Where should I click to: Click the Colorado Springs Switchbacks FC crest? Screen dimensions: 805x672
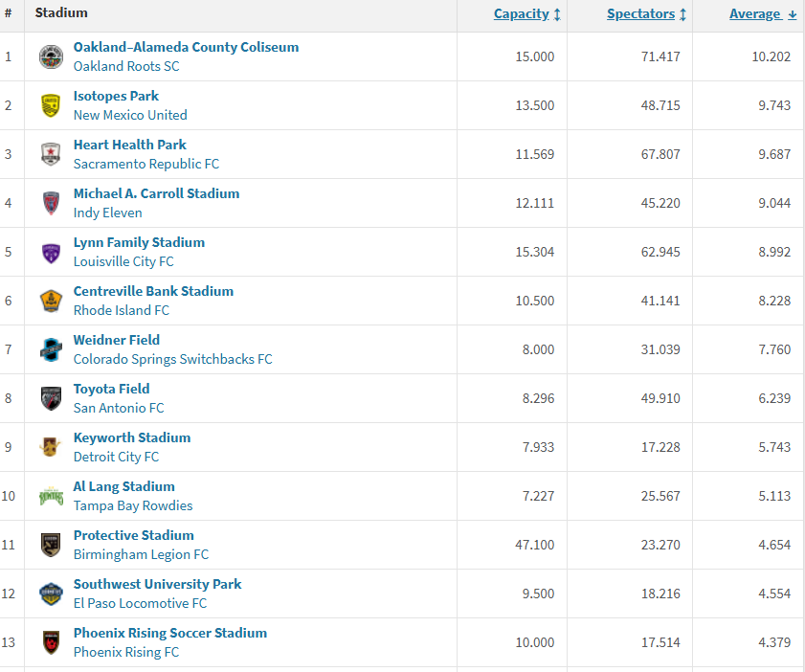(x=51, y=349)
